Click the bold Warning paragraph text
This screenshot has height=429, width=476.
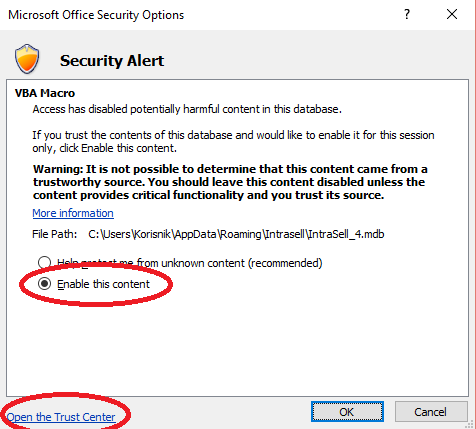coord(230,182)
